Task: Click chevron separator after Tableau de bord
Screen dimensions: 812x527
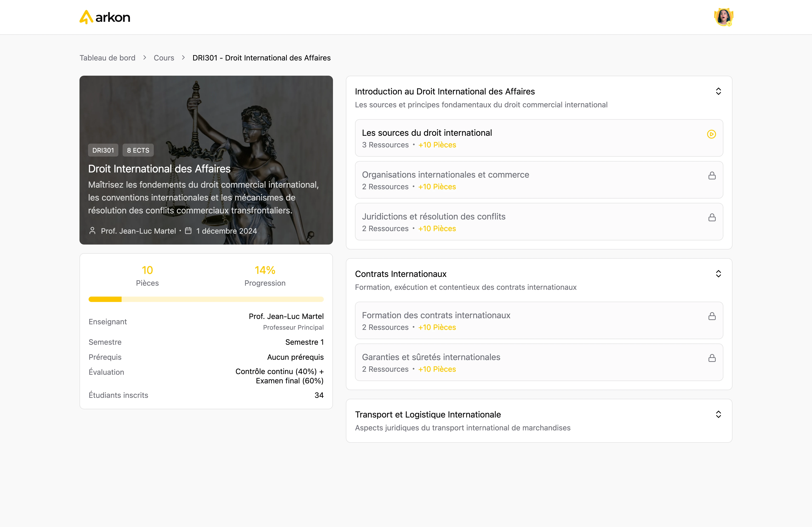Action: tap(145, 58)
